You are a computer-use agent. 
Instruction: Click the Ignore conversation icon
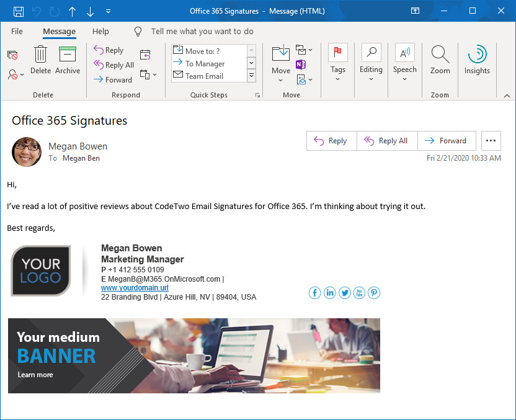[12, 55]
